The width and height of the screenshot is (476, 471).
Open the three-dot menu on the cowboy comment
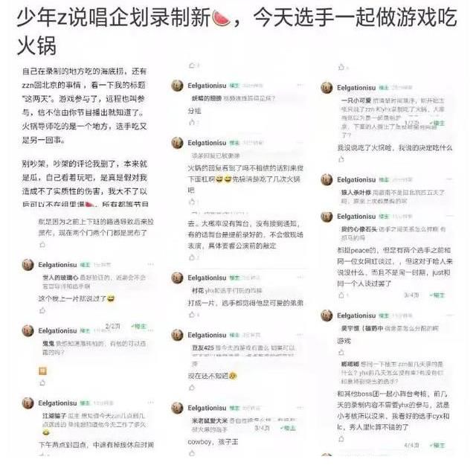(x=300, y=407)
